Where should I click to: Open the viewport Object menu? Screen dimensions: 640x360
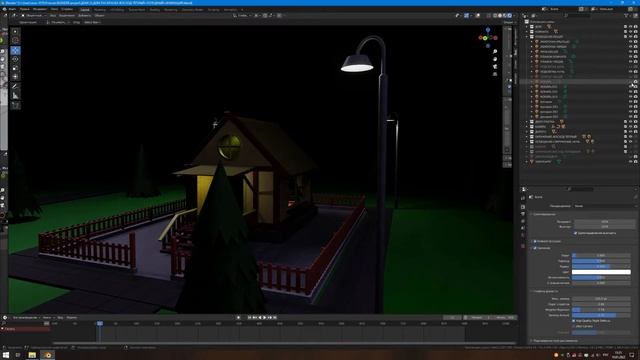click(99, 16)
